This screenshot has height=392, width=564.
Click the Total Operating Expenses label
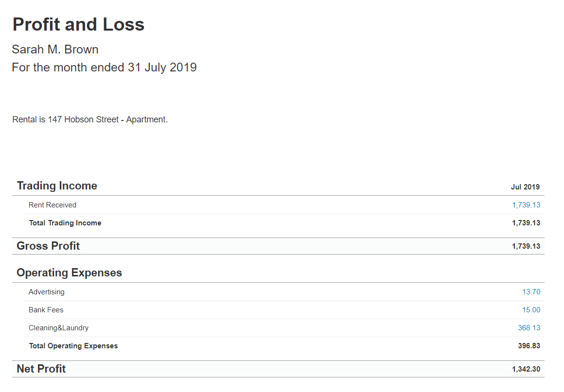[x=73, y=346]
